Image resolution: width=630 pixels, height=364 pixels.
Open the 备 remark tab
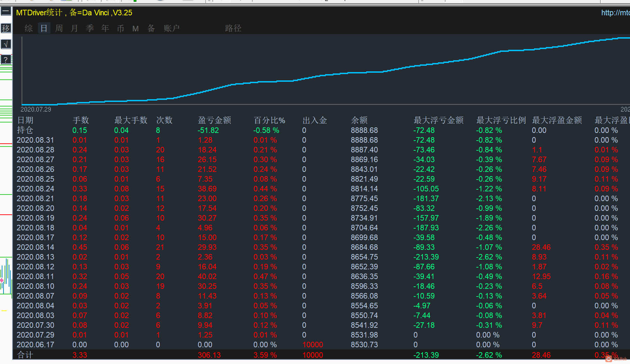(x=151, y=28)
